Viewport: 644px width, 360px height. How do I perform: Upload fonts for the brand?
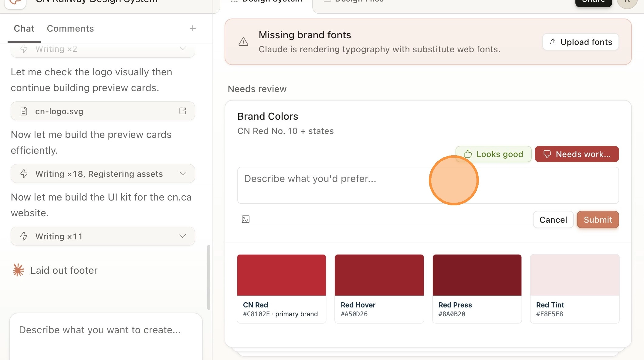[x=581, y=42]
